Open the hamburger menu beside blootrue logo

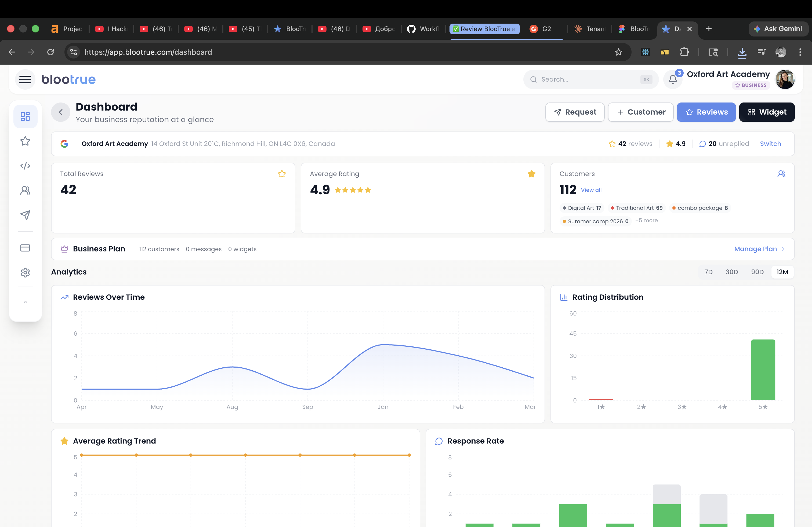click(25, 79)
